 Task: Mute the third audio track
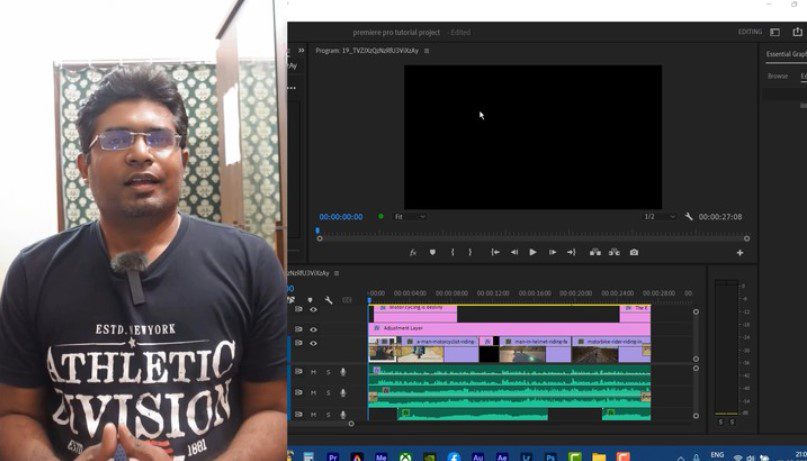[x=313, y=414]
